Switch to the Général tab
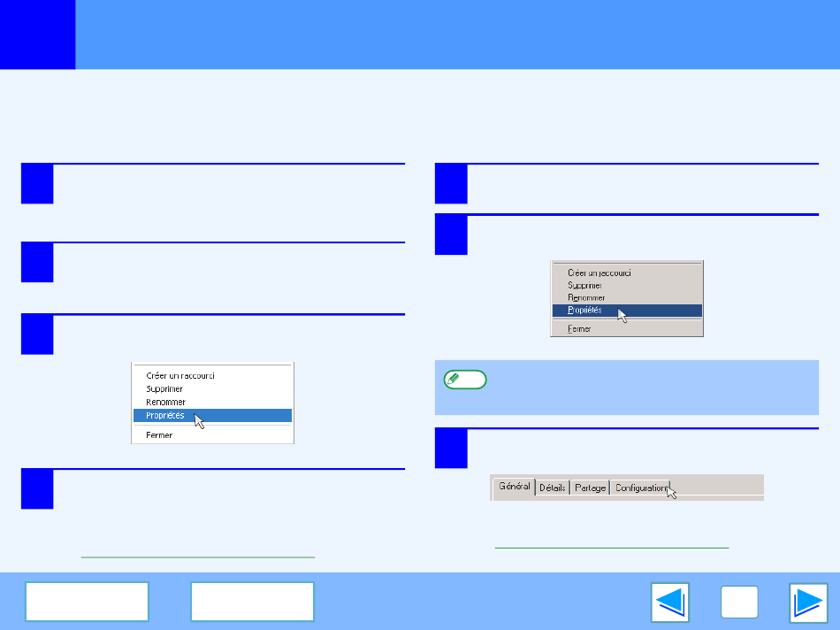 point(514,487)
